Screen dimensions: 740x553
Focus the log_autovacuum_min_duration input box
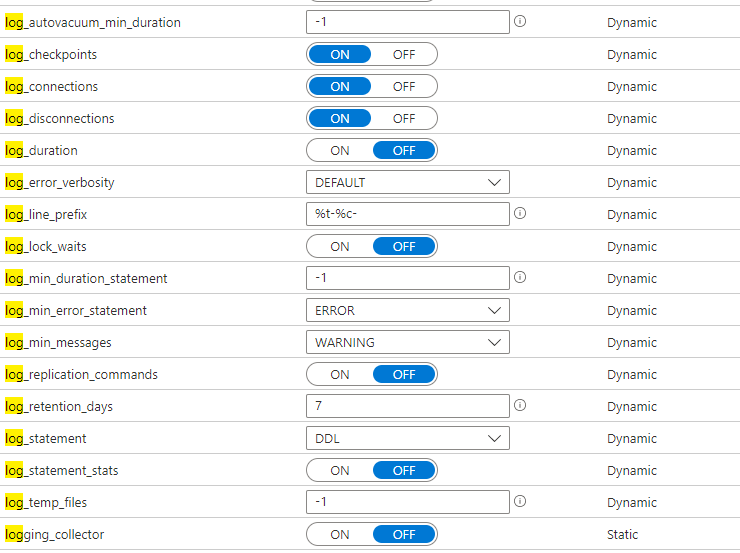407,22
